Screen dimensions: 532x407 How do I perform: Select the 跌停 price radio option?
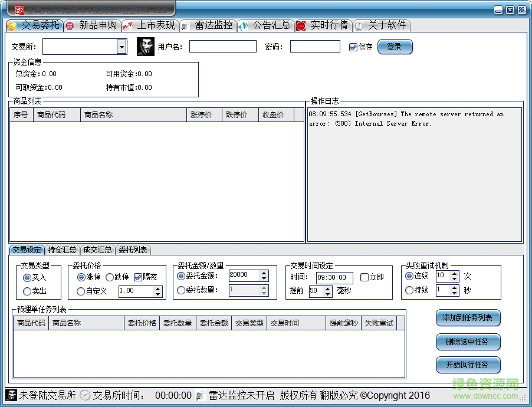[x=110, y=277]
